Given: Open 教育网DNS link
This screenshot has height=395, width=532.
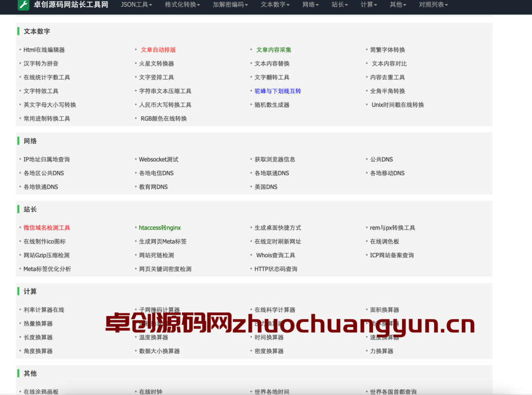Looking at the screenshot, I should point(153,187).
